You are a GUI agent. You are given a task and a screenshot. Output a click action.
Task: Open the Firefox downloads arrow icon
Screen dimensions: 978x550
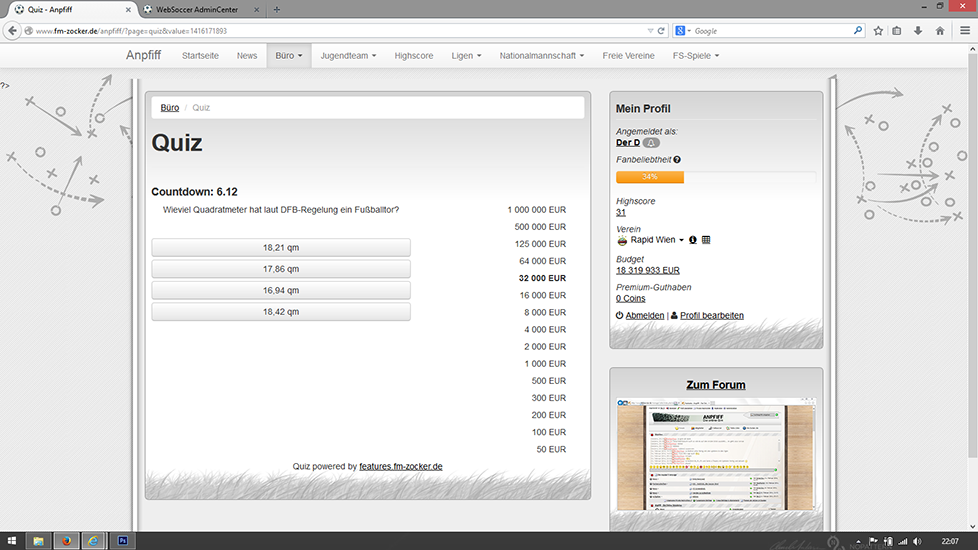918,31
